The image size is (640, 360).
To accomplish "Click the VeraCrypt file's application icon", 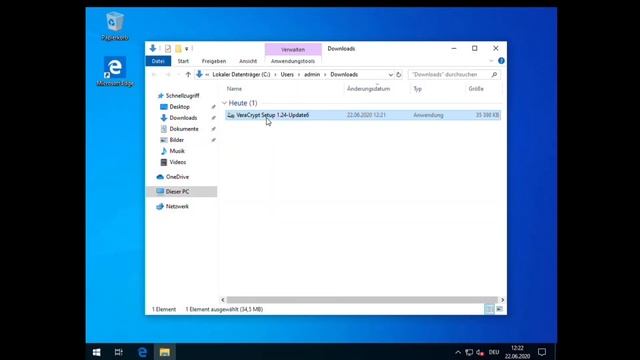I will [x=231, y=116].
